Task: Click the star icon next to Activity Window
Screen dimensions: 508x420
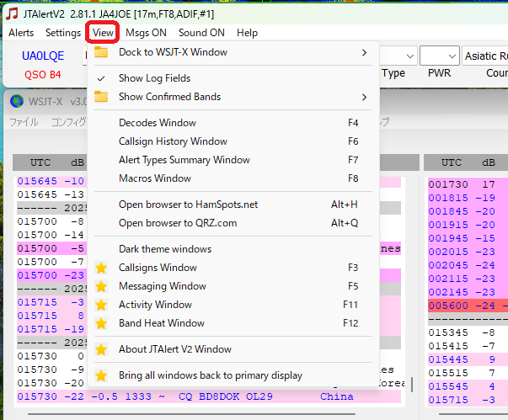Action: pos(101,305)
